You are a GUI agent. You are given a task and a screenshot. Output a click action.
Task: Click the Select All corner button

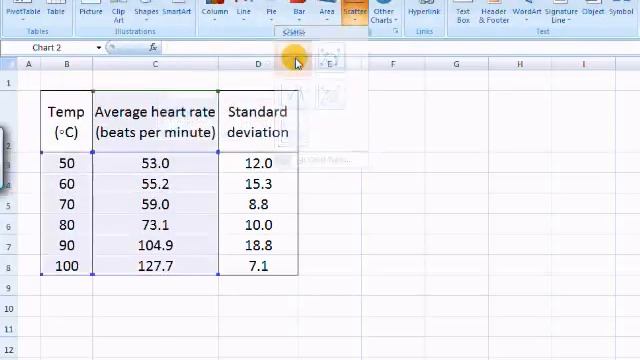[x=9, y=64]
